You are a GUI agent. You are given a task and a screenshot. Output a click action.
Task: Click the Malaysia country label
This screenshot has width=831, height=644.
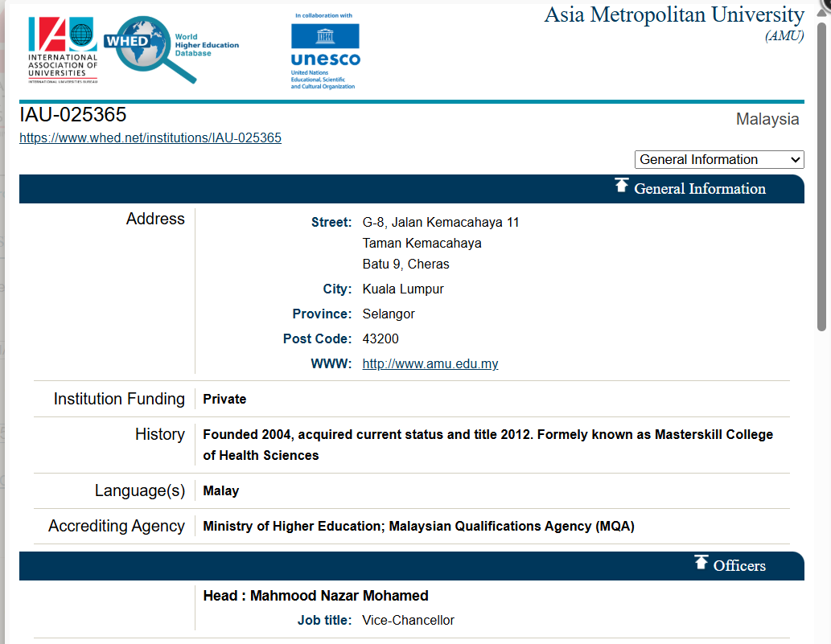pyautogui.click(x=767, y=119)
